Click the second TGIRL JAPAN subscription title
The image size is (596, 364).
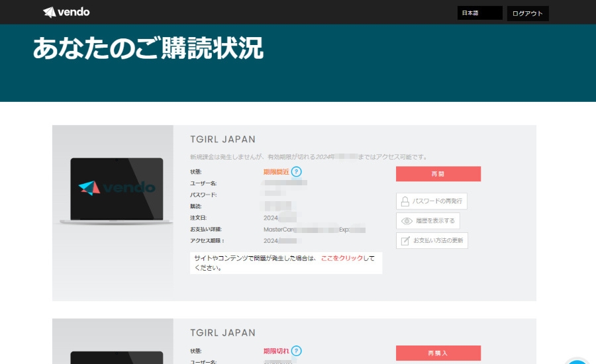tap(223, 333)
